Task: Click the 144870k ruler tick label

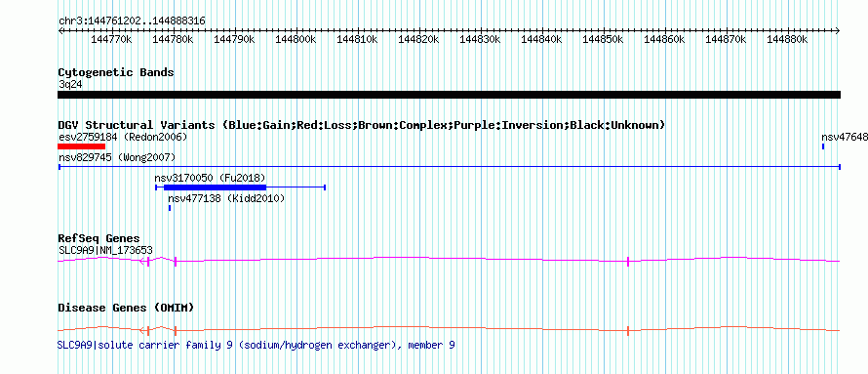Action: (x=726, y=39)
